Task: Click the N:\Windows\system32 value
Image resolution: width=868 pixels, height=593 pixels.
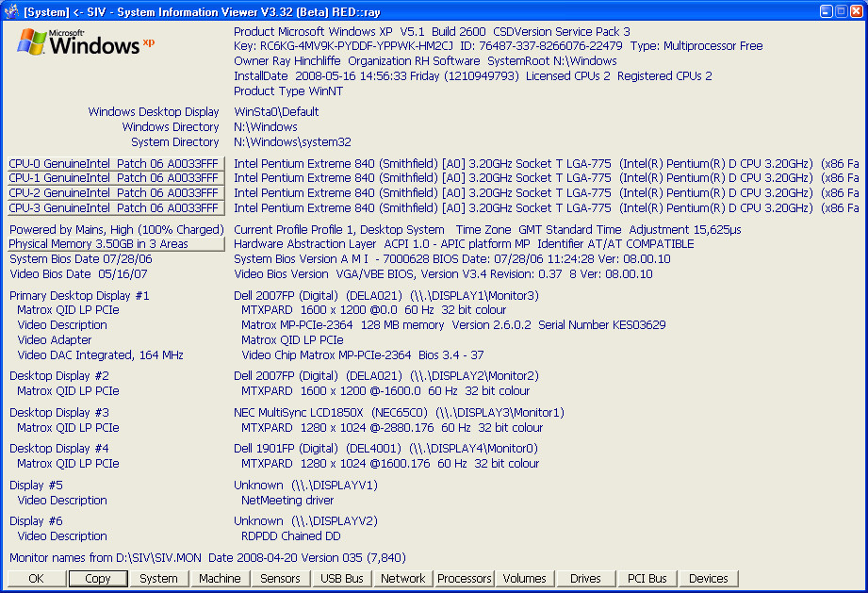Action: [292, 141]
